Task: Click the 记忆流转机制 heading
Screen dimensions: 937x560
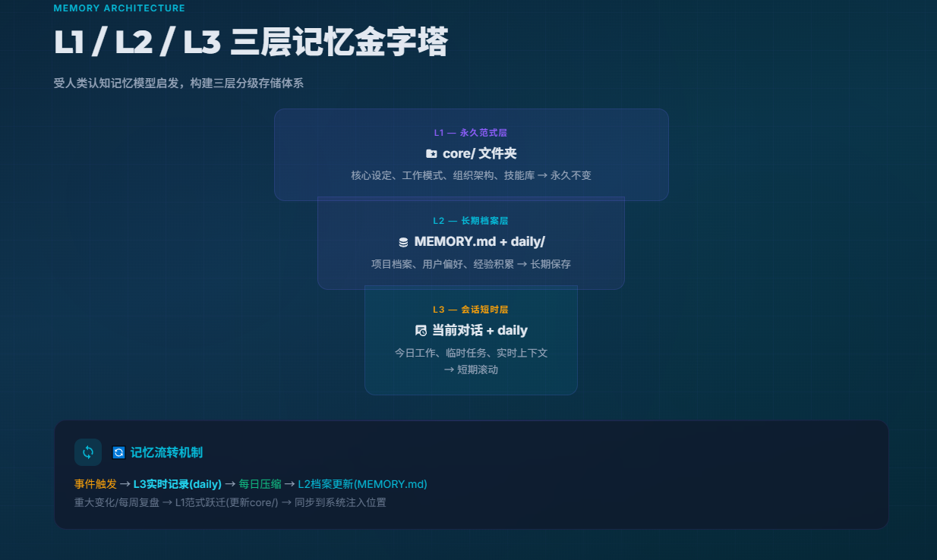Action: point(166,452)
